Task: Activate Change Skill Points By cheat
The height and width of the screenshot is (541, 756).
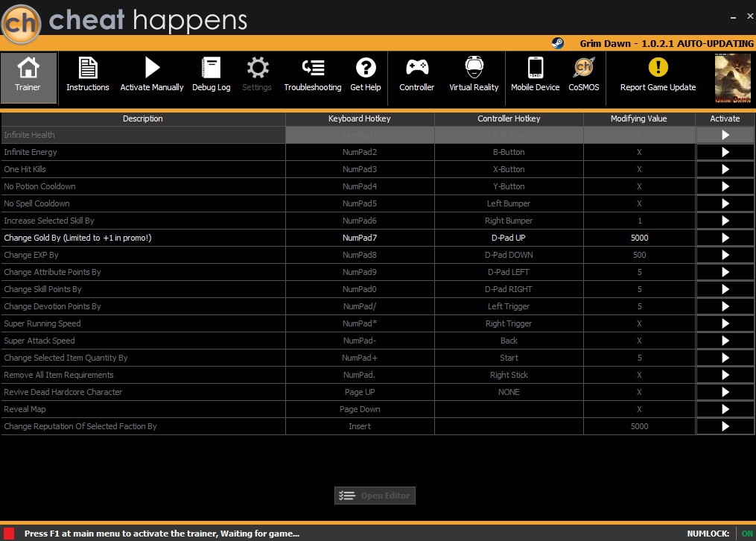Action: pos(725,289)
